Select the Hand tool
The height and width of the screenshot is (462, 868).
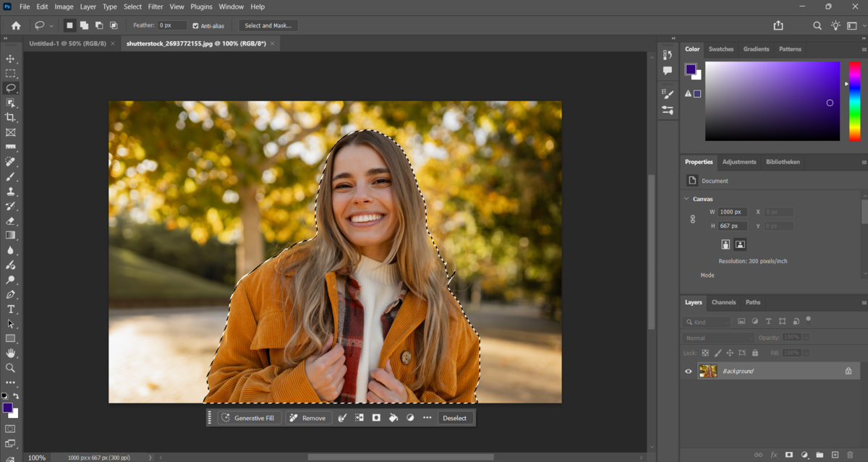click(10, 353)
